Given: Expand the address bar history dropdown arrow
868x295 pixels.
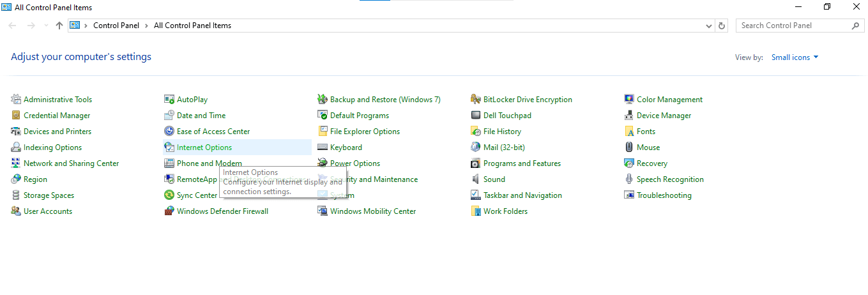Looking at the screenshot, I should click(x=709, y=26).
